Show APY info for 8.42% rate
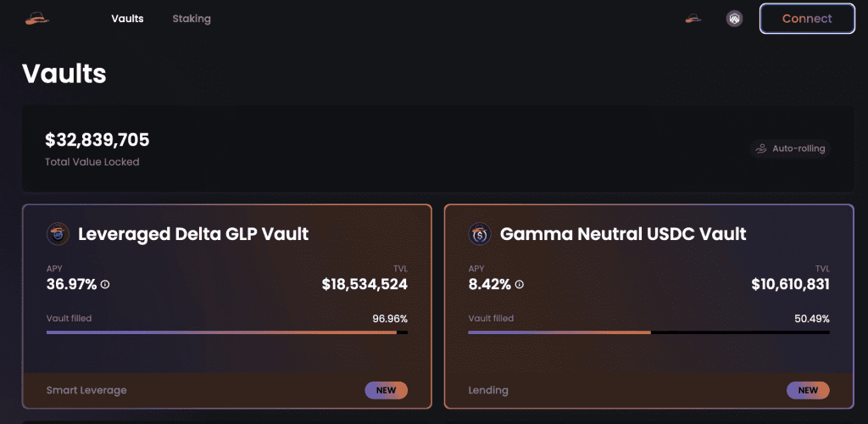This screenshot has height=424, width=868. 520,285
